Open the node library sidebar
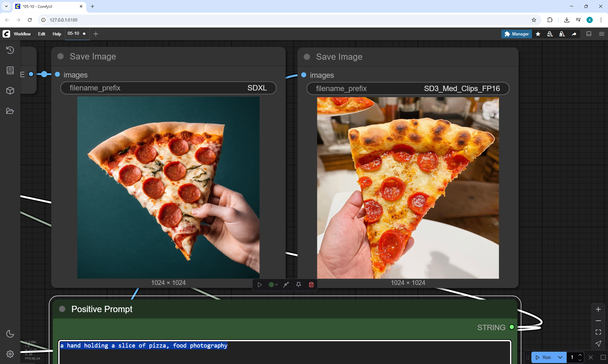 [10, 70]
